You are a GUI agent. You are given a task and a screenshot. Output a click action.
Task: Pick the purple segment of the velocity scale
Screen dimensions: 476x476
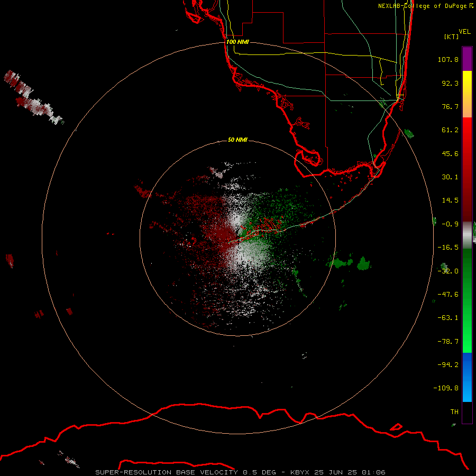pos(467,59)
